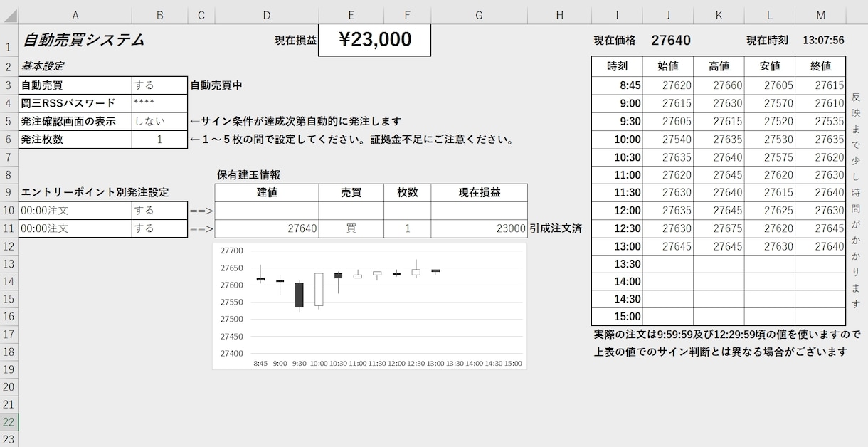The image size is (868, 447).
Task: Click the 安値 header cell
Action: (770, 66)
